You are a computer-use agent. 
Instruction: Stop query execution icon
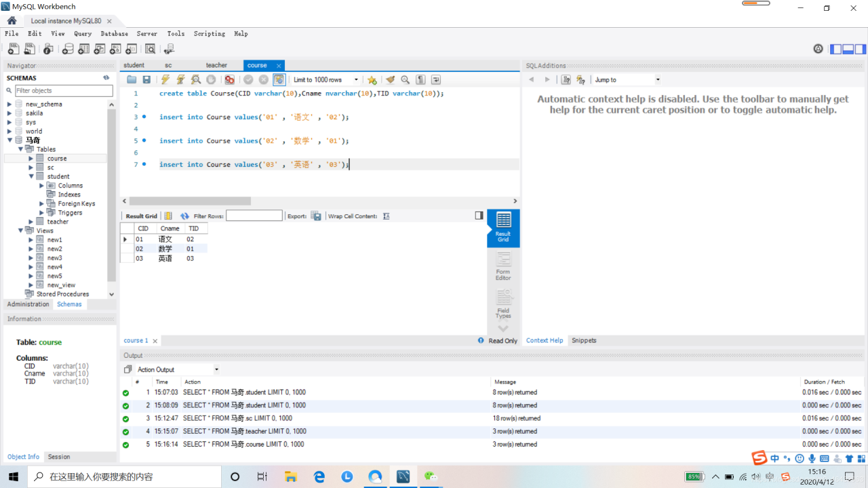[x=211, y=80]
